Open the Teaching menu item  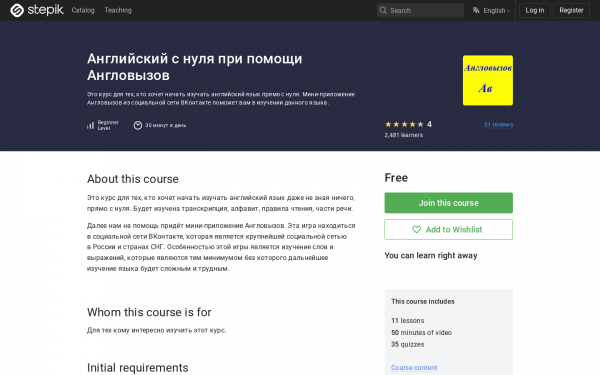[118, 10]
